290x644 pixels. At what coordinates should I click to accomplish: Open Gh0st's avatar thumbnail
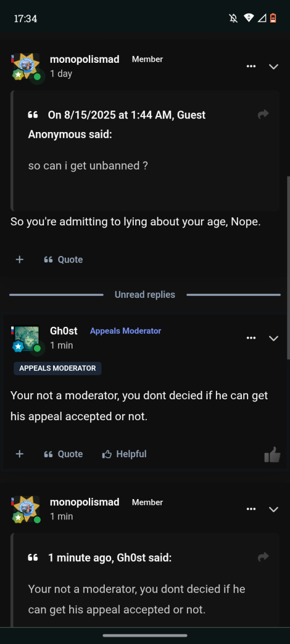click(x=26, y=338)
